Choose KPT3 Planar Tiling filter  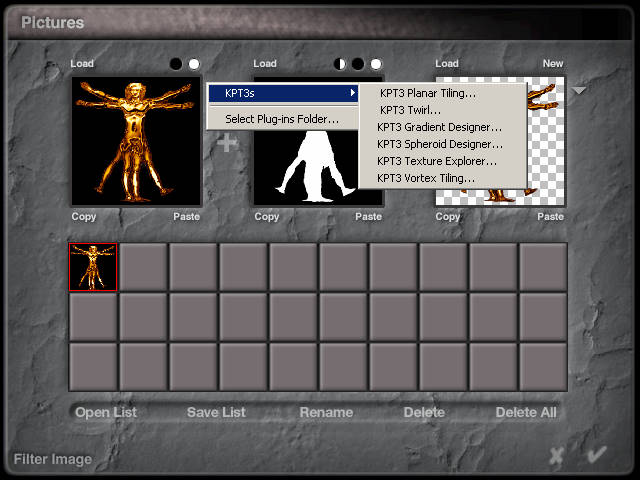click(x=428, y=93)
